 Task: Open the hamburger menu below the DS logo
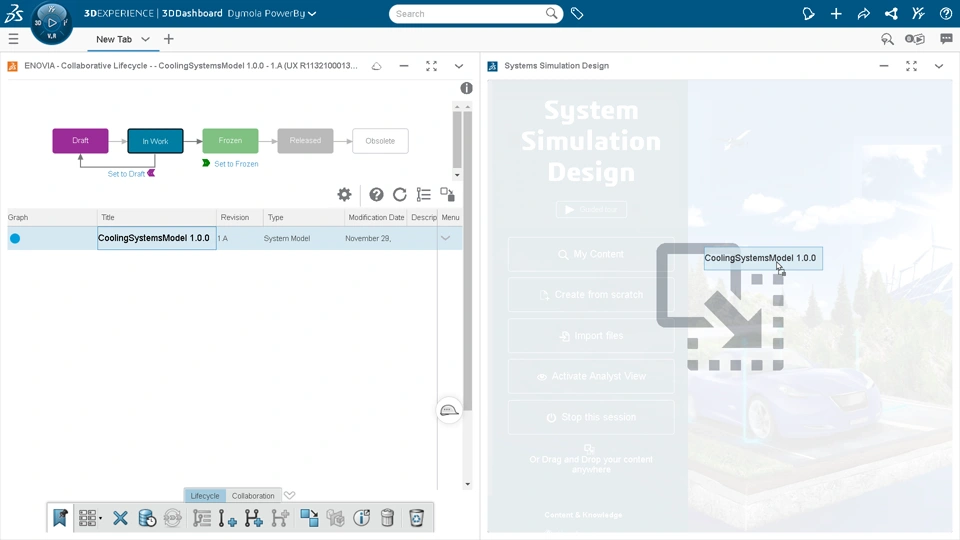[13, 39]
